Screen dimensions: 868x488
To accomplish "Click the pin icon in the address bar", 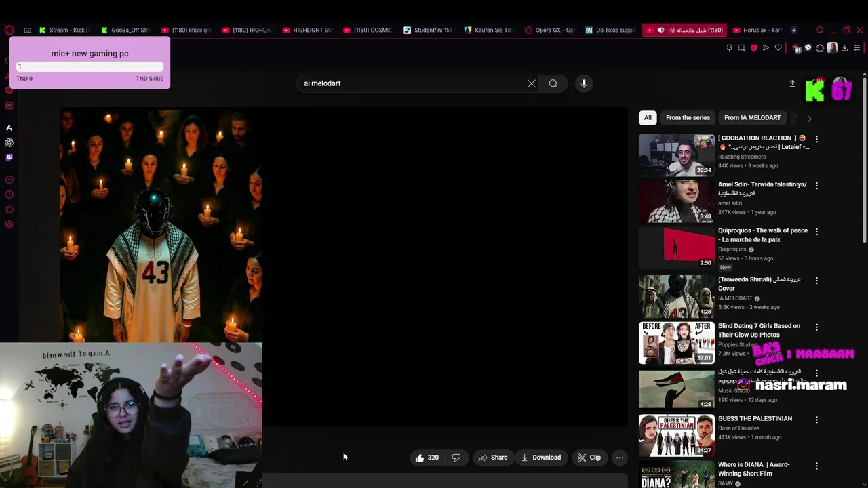I will tap(729, 47).
